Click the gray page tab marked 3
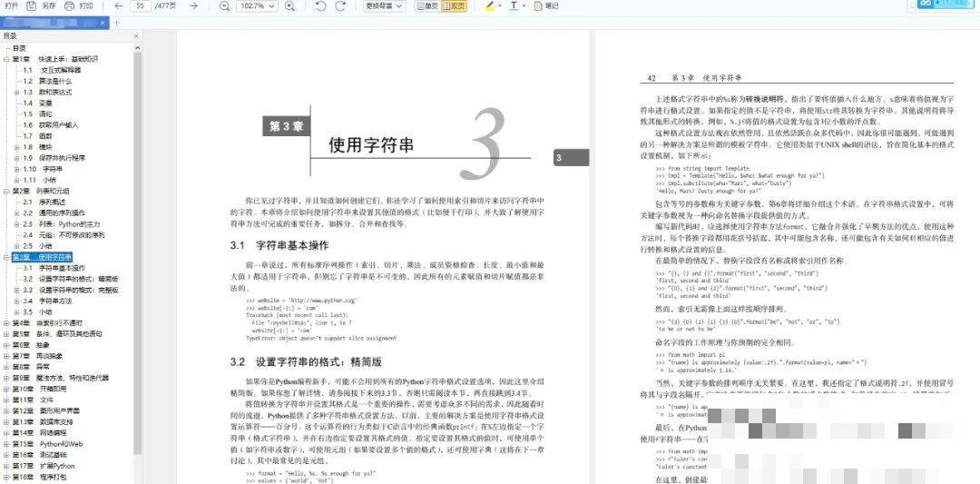The image size is (980, 484). point(571,158)
